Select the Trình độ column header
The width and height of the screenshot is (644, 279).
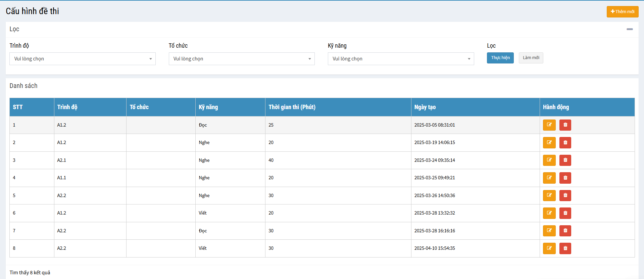pos(67,107)
